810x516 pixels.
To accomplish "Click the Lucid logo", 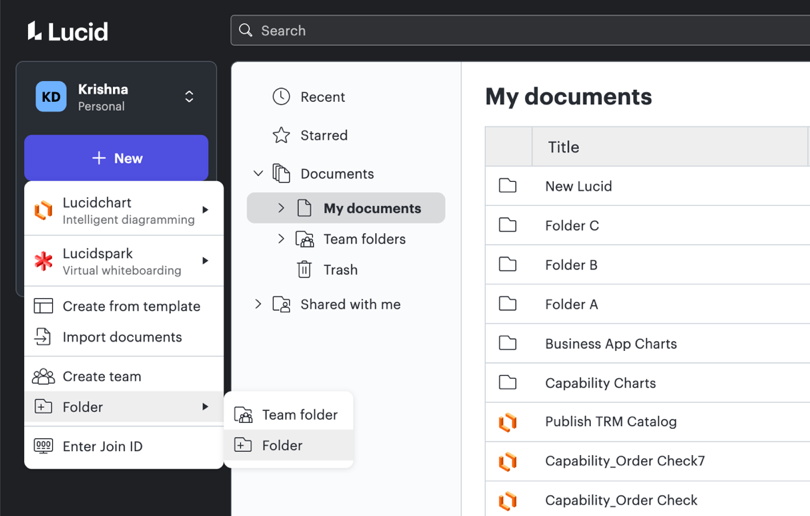I will (68, 31).
